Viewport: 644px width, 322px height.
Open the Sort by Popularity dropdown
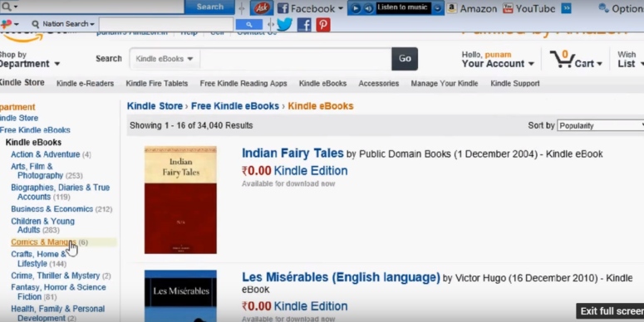click(601, 126)
